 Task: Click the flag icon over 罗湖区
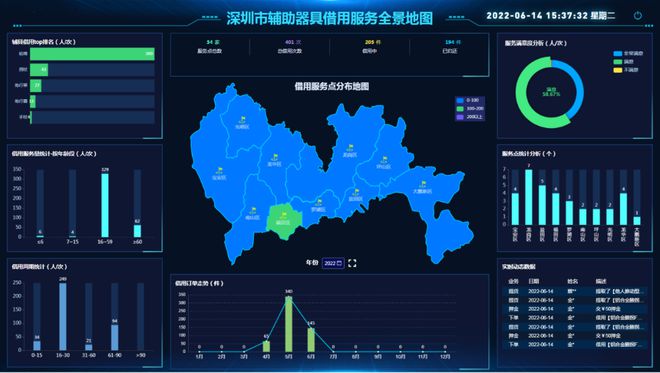click(319, 202)
